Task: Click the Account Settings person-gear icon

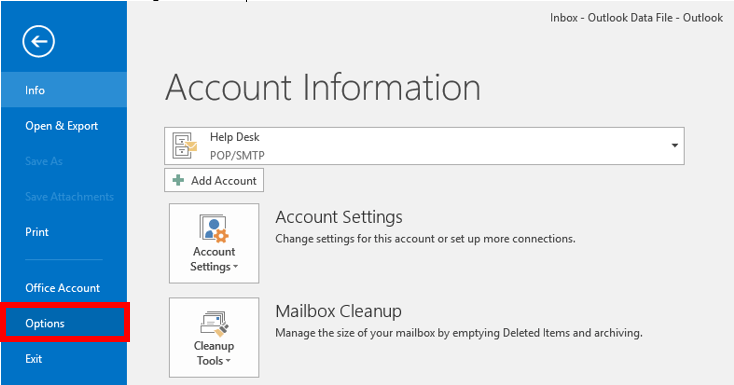Action: point(214,228)
